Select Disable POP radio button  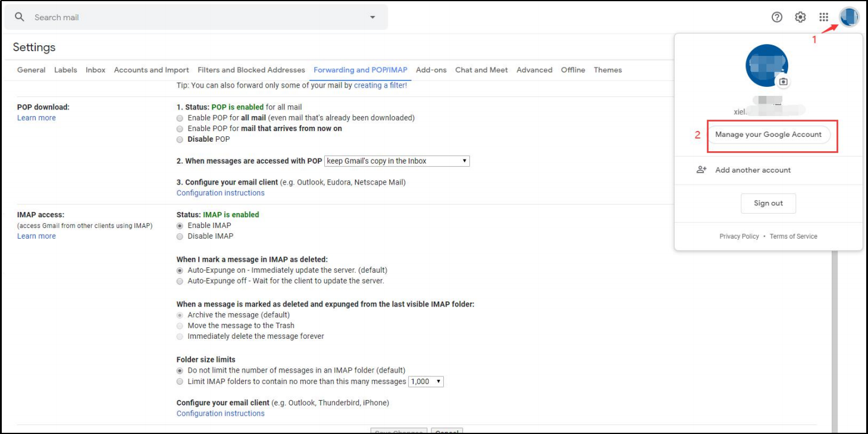[180, 139]
